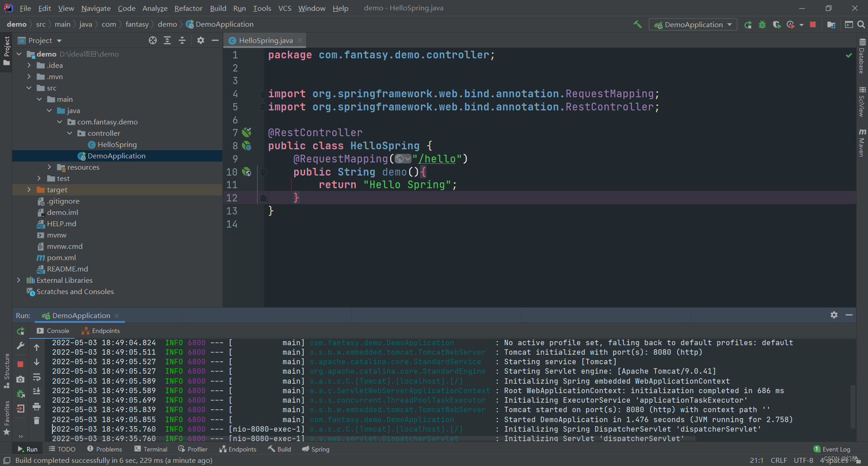Click the /hello URL mapping link
The height and width of the screenshot is (466, 868).
click(437, 159)
